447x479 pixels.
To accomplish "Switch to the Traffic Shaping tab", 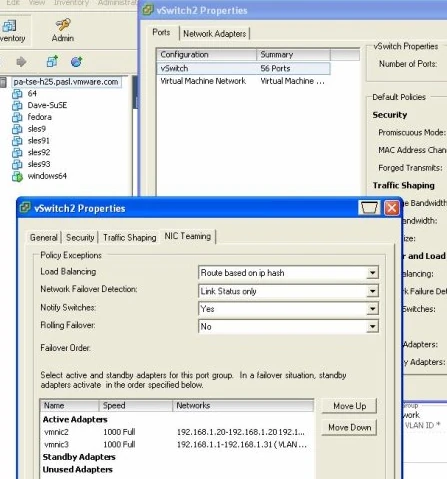I will [130, 237].
